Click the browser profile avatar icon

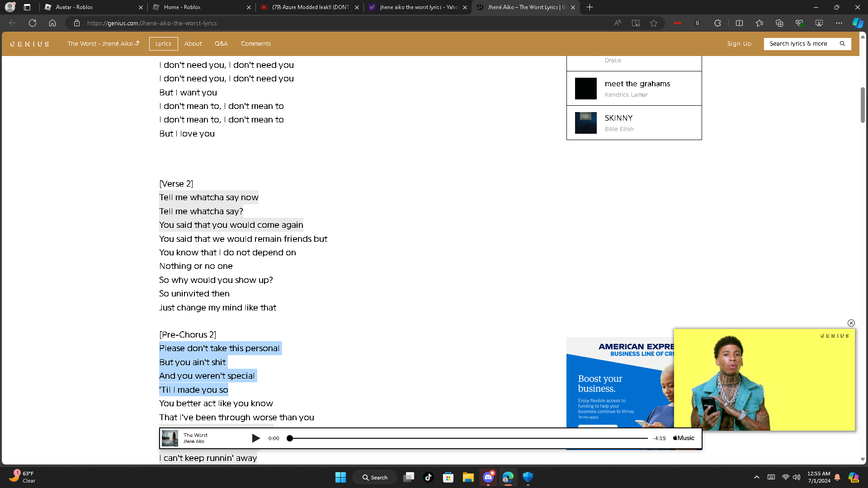tap(10, 7)
